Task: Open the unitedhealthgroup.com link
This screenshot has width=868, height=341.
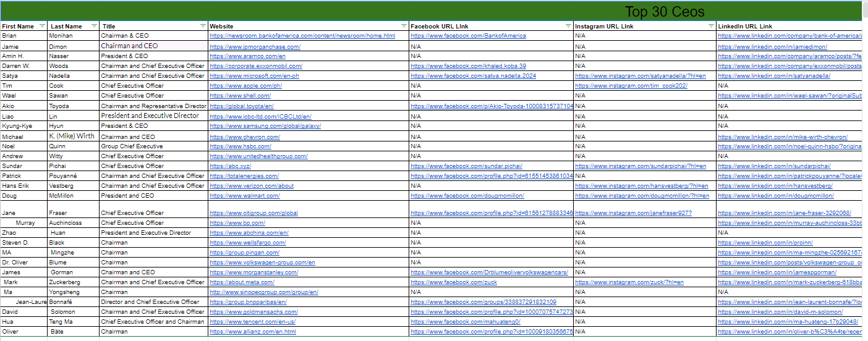Action: [x=258, y=156]
